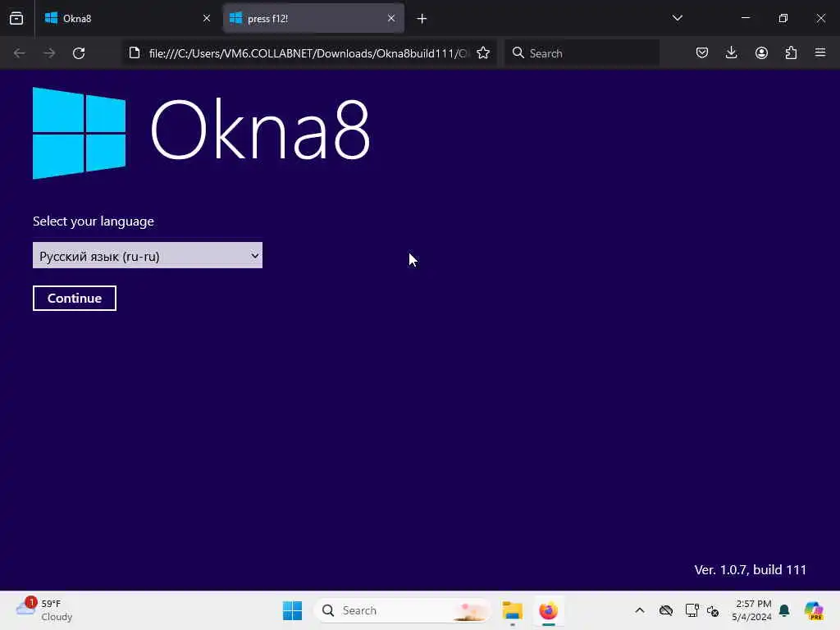
Task: Open the Windows Start menu
Action: pyautogui.click(x=292, y=610)
